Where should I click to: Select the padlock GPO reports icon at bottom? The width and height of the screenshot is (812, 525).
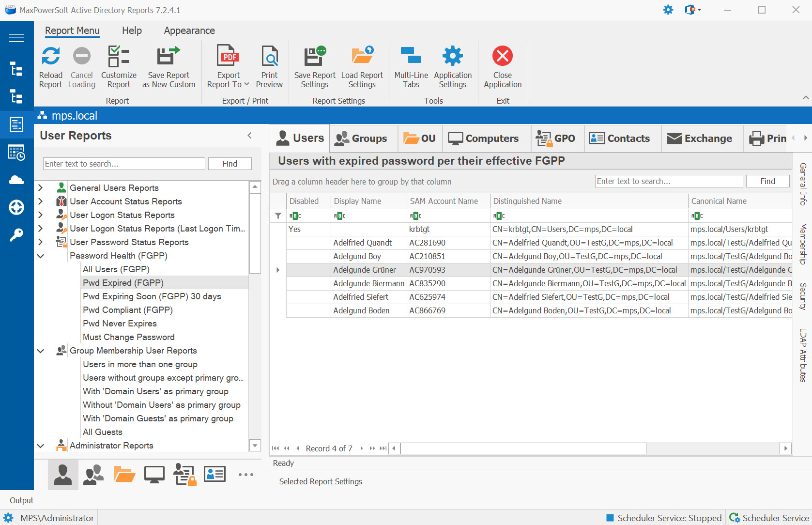(184, 474)
